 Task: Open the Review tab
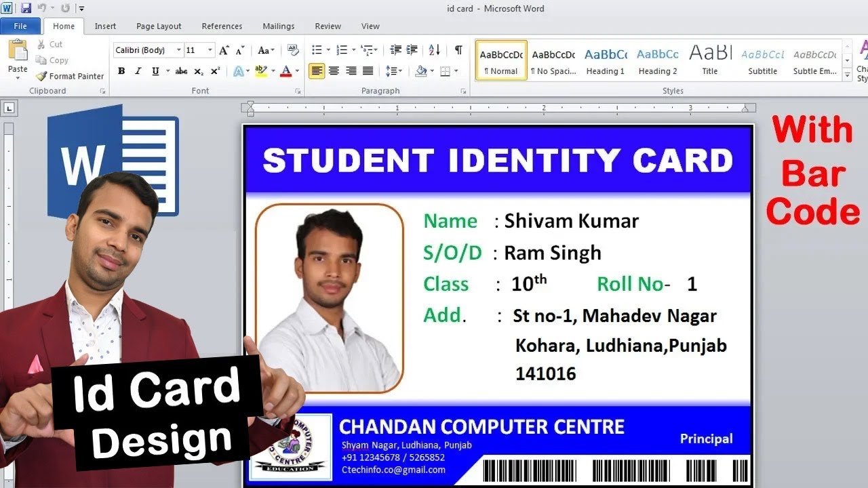point(328,26)
